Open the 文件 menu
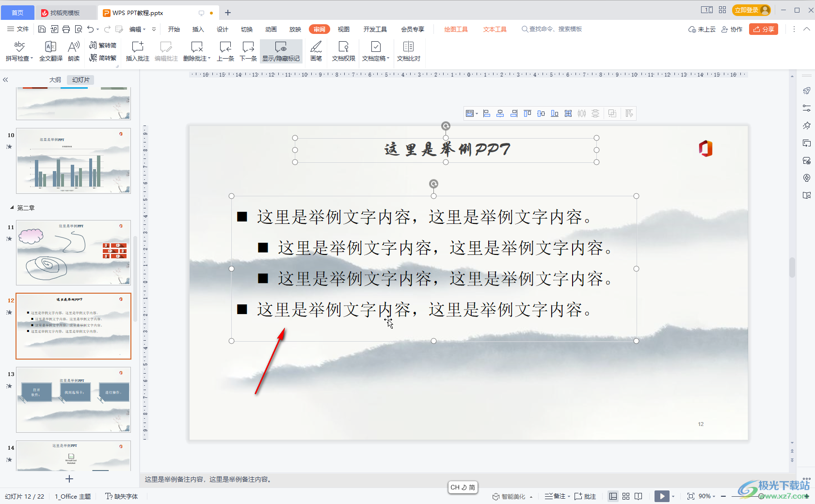This screenshot has width=815, height=504. tap(18, 29)
